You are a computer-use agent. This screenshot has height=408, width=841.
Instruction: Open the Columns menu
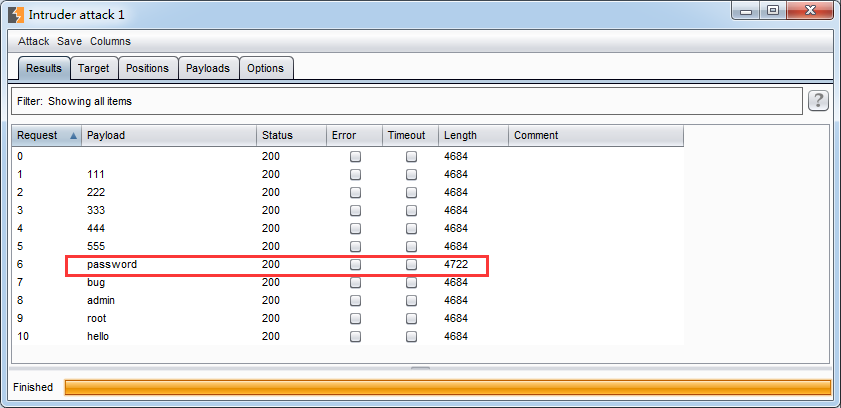[x=110, y=41]
